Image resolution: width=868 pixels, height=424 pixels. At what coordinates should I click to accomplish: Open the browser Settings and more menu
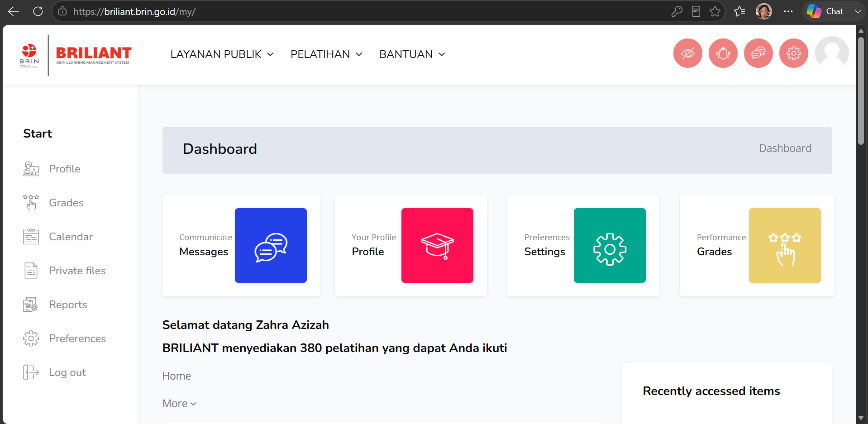788,11
